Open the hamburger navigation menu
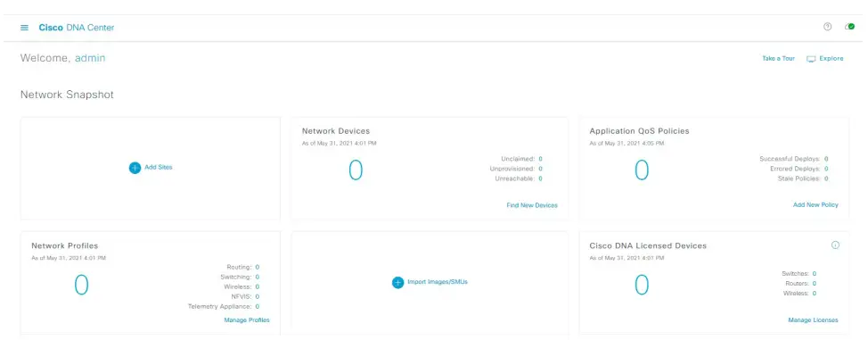 pos(24,27)
